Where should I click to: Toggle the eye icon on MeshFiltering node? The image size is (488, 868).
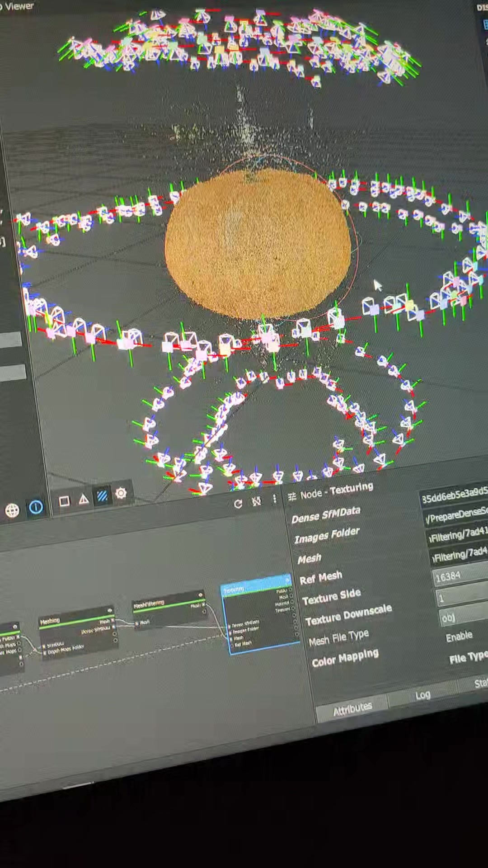(200, 595)
